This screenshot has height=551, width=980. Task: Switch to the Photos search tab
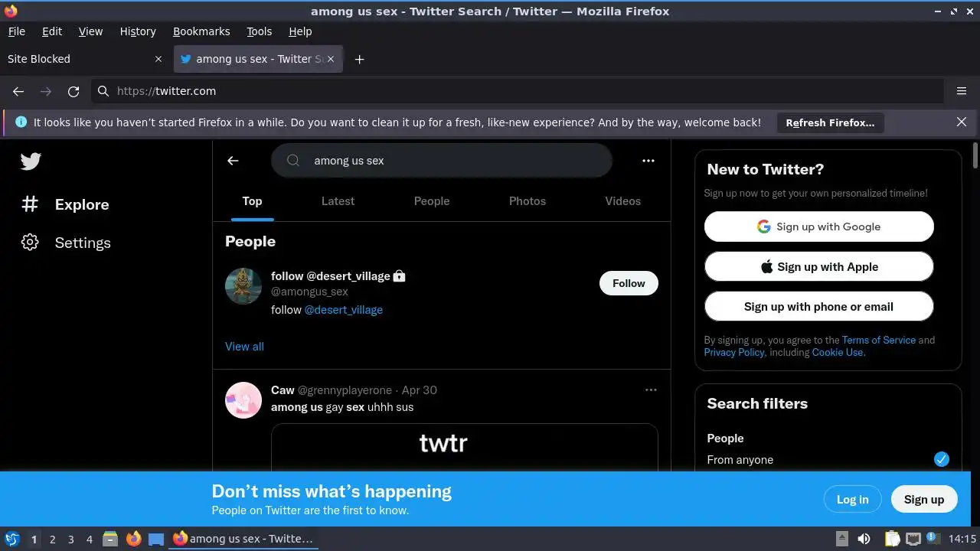click(x=528, y=201)
